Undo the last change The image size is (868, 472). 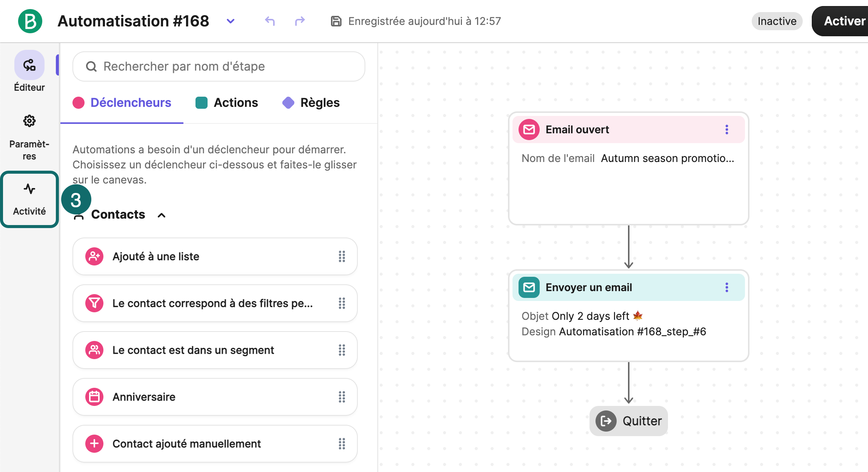tap(270, 21)
